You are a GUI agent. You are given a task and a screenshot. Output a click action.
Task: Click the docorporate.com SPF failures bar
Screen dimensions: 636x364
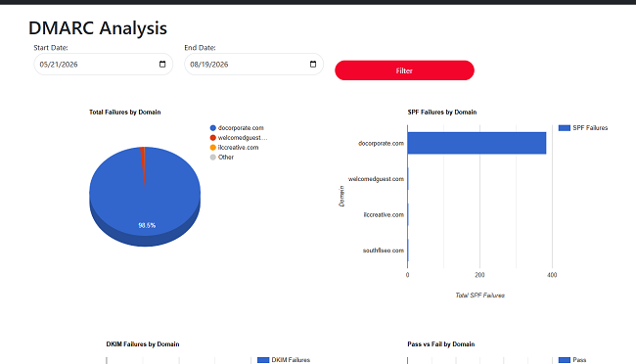click(x=477, y=143)
